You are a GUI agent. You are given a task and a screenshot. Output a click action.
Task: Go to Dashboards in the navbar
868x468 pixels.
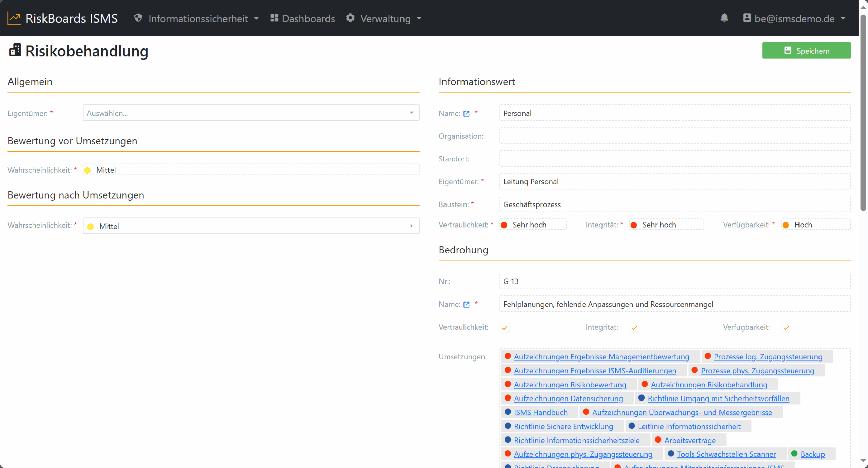click(302, 18)
